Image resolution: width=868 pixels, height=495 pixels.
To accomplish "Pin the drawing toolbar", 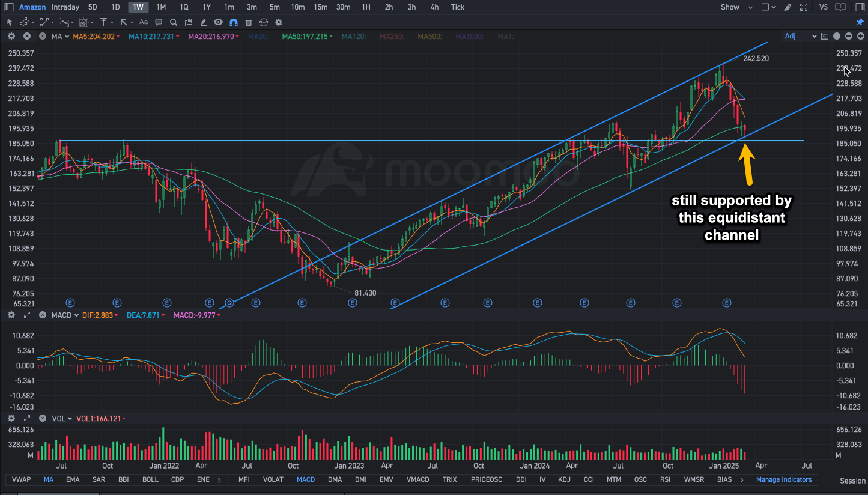I will (x=860, y=22).
